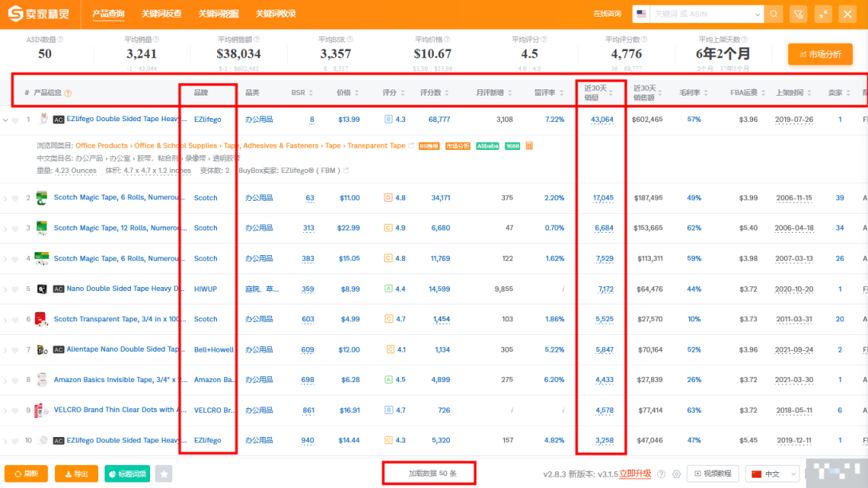The width and height of the screenshot is (868, 488).
Task: Click the 市场分析 button
Action: 820,54
